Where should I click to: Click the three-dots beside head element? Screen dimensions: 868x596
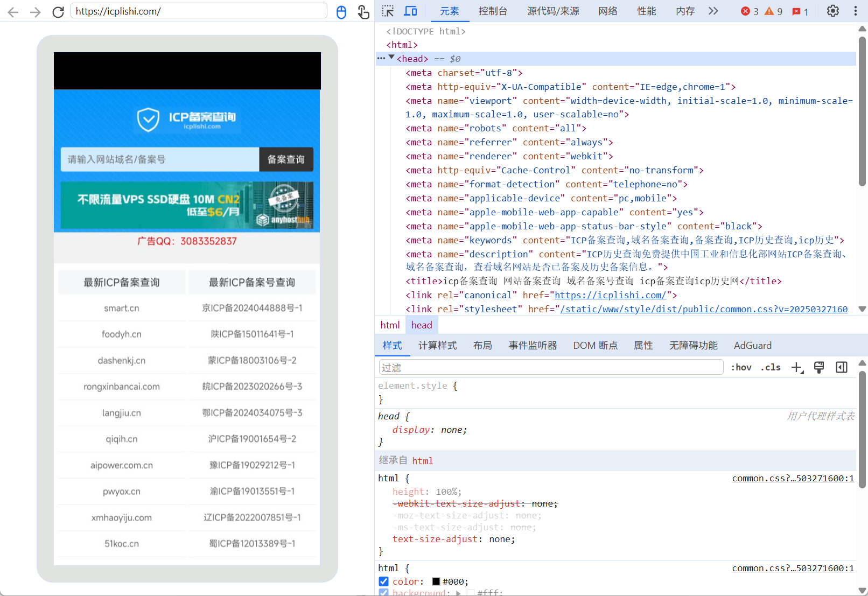click(x=381, y=58)
